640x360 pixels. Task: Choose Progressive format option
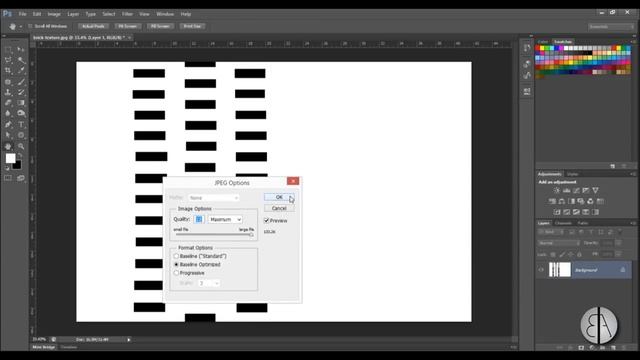176,273
